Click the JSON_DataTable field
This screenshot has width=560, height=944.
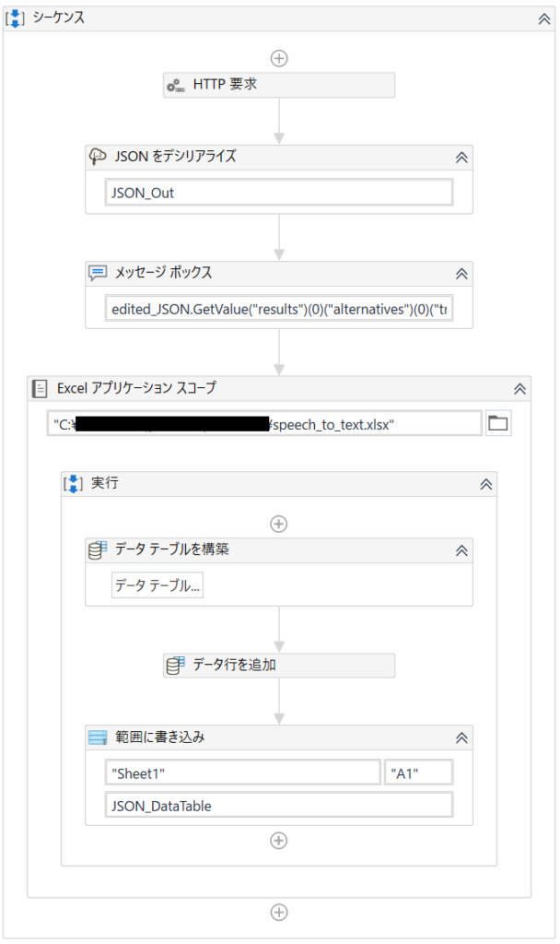click(x=279, y=806)
